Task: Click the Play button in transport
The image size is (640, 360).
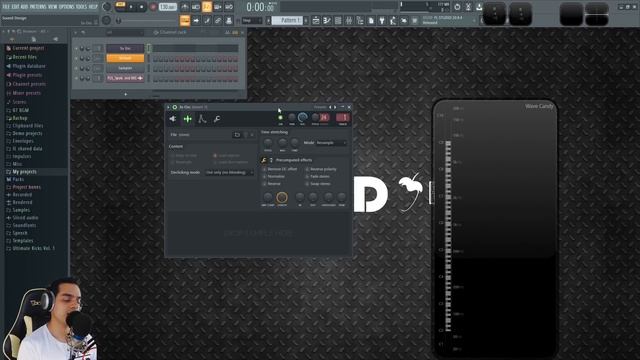Action: tap(131, 7)
